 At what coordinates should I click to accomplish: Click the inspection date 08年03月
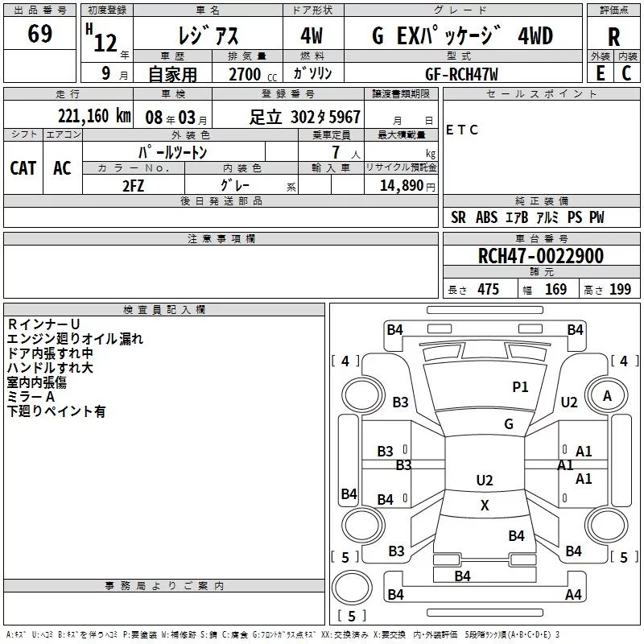[x=175, y=118]
